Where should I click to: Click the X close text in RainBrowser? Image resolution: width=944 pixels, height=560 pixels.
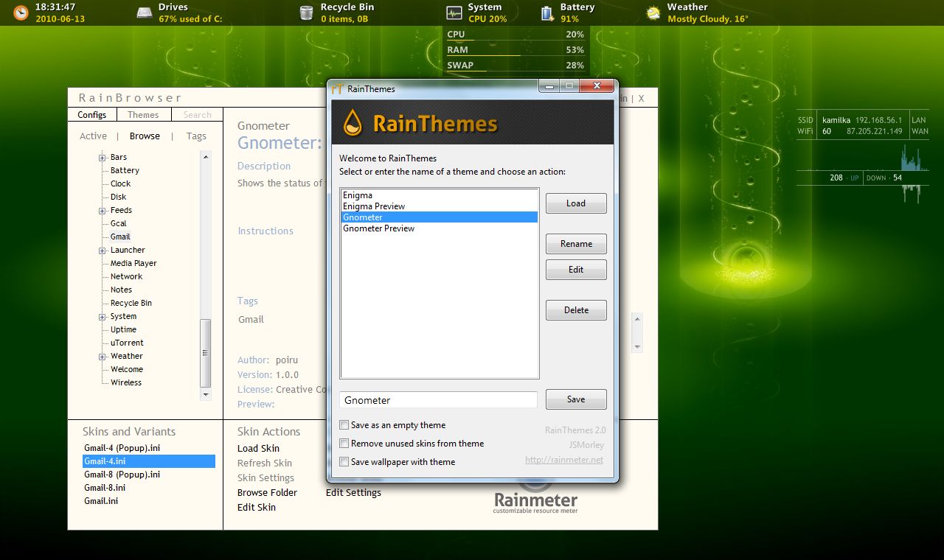(641, 99)
